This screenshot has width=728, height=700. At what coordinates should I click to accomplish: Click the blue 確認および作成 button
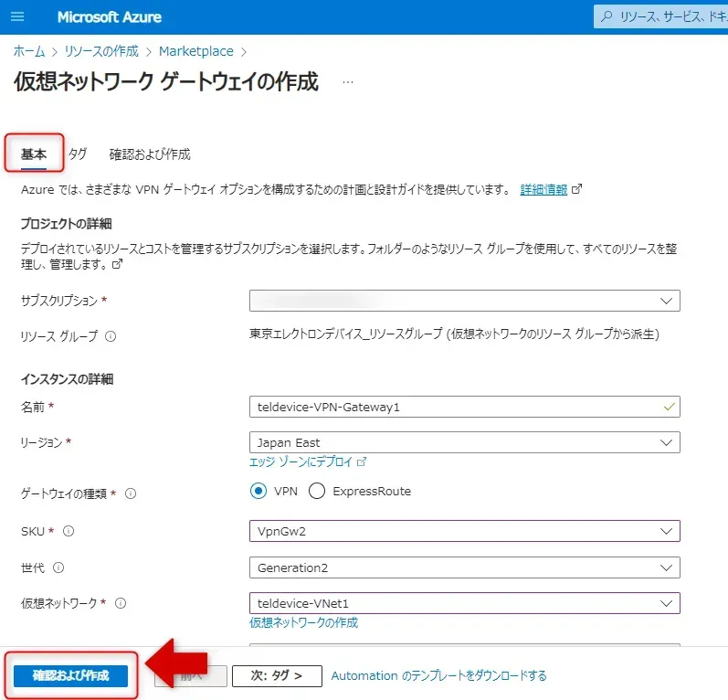[70, 675]
